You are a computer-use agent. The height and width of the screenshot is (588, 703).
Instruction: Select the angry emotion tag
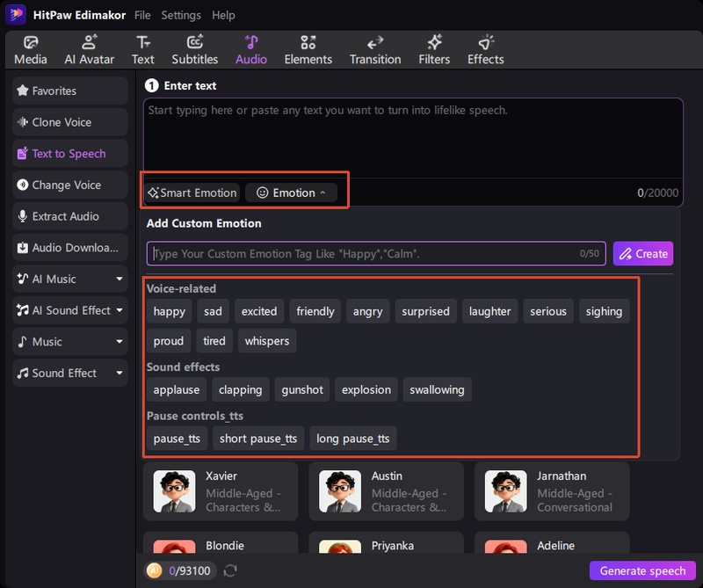[x=367, y=311]
